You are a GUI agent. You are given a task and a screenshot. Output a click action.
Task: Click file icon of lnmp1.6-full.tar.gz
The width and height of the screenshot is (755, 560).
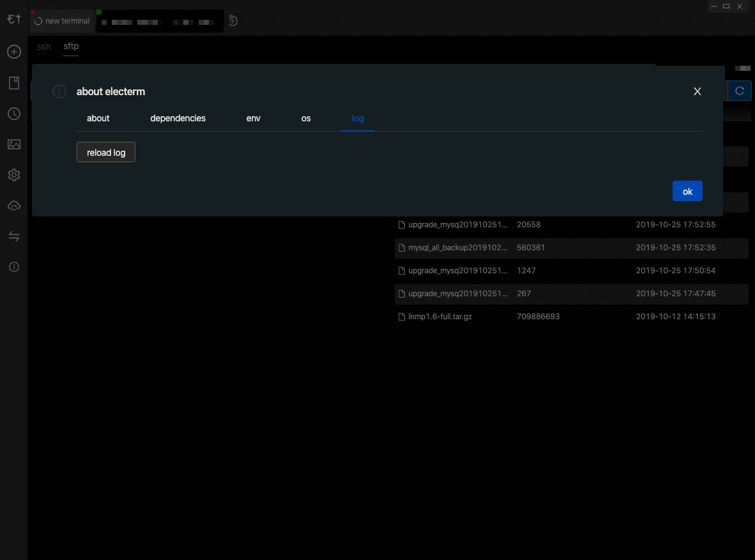402,317
